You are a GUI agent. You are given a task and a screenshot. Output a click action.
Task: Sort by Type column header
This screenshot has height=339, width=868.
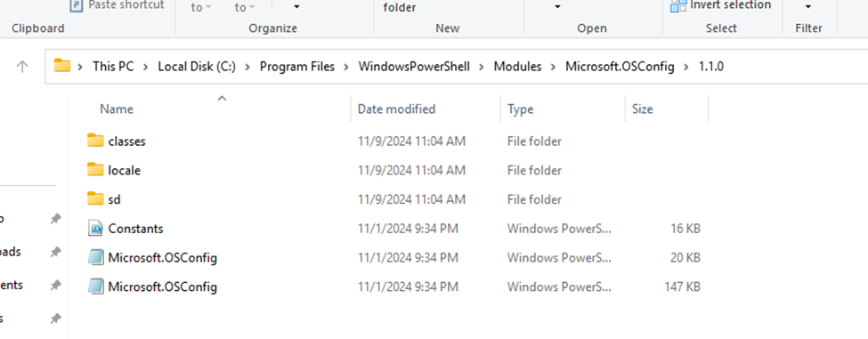(521, 109)
